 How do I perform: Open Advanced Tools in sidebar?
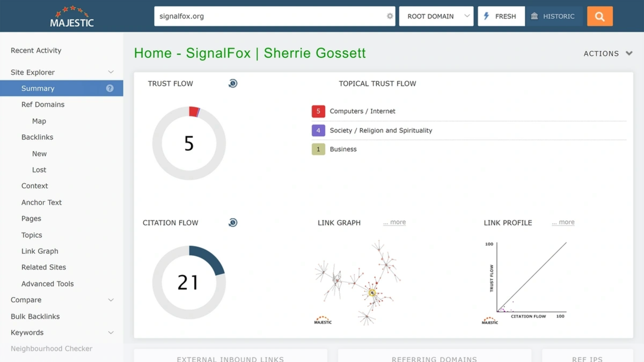click(47, 284)
